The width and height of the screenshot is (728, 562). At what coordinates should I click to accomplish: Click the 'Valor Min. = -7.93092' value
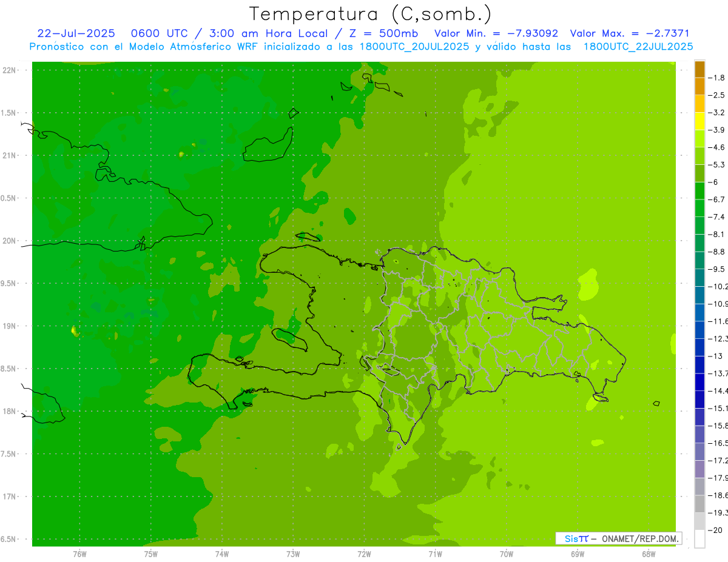coord(496,33)
